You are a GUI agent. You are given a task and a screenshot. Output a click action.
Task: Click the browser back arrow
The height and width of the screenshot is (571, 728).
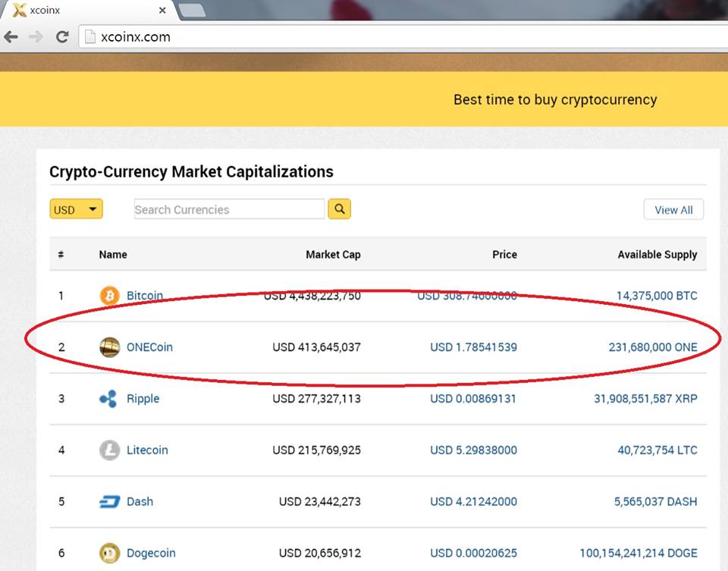click(11, 36)
